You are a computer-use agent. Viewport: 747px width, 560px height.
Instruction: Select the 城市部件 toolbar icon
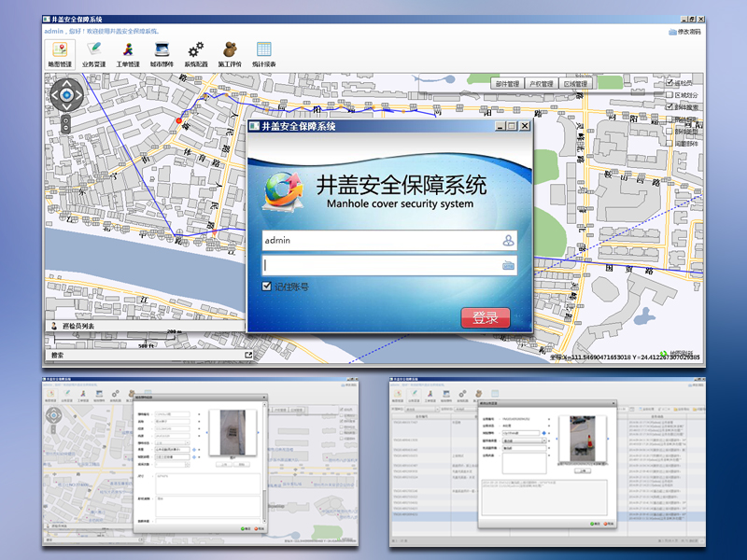(x=162, y=54)
